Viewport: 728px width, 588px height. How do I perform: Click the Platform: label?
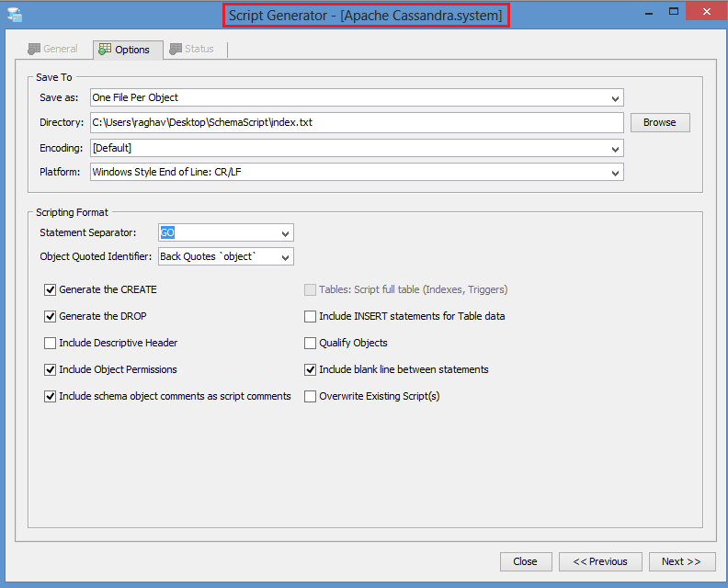[x=60, y=172]
